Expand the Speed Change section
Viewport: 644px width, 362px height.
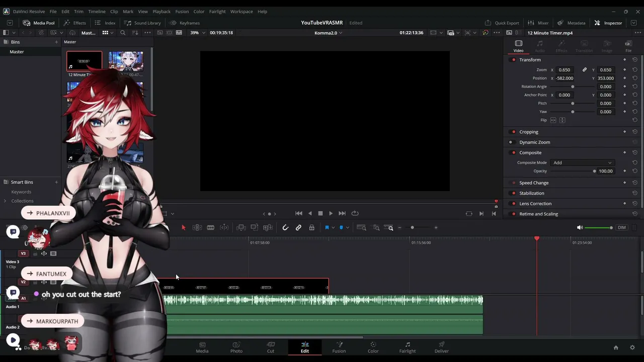click(534, 183)
